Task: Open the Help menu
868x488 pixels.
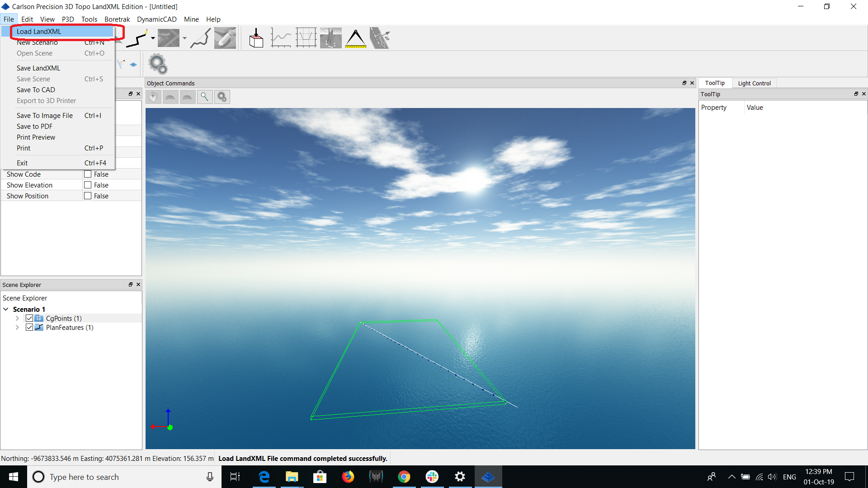Action: (x=213, y=19)
